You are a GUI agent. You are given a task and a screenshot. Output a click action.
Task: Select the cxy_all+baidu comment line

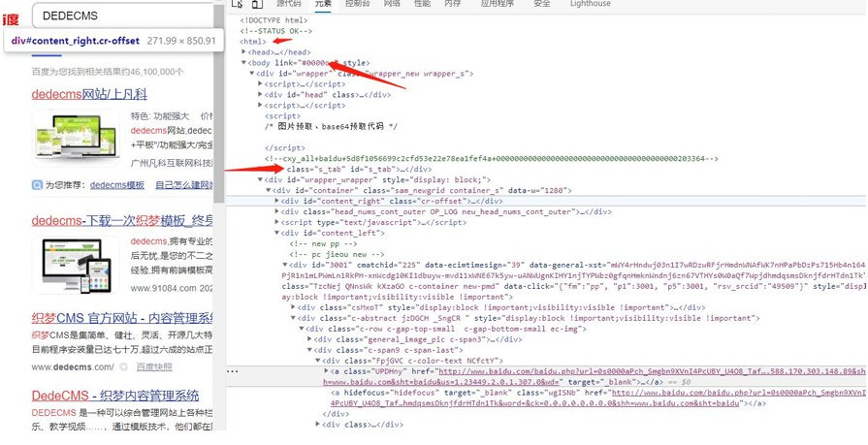coord(492,159)
